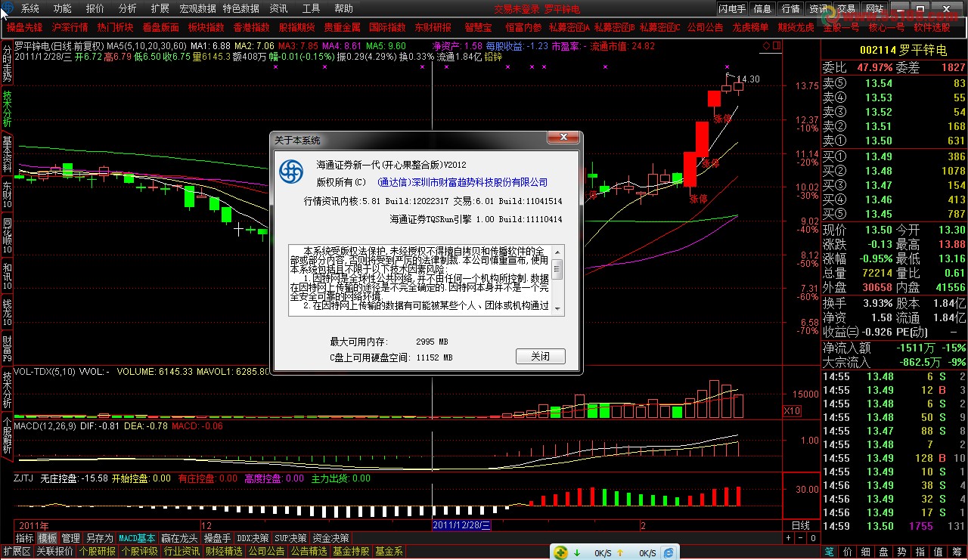Click 沪深行情 in the red toolbar
968x560 pixels.
(x=70, y=27)
